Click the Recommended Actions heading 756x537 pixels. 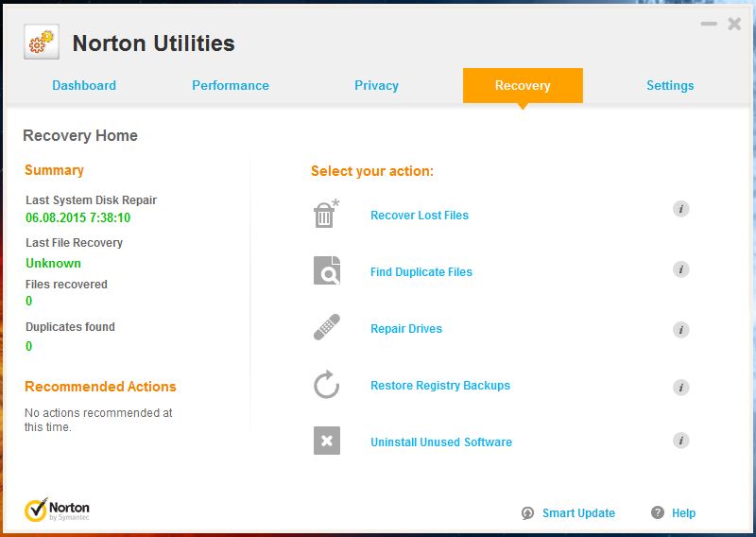coord(100,387)
